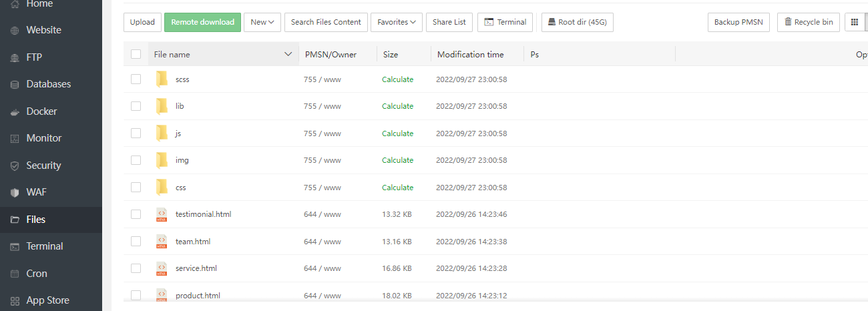
Task: Check the box for lib folder
Action: 136,106
